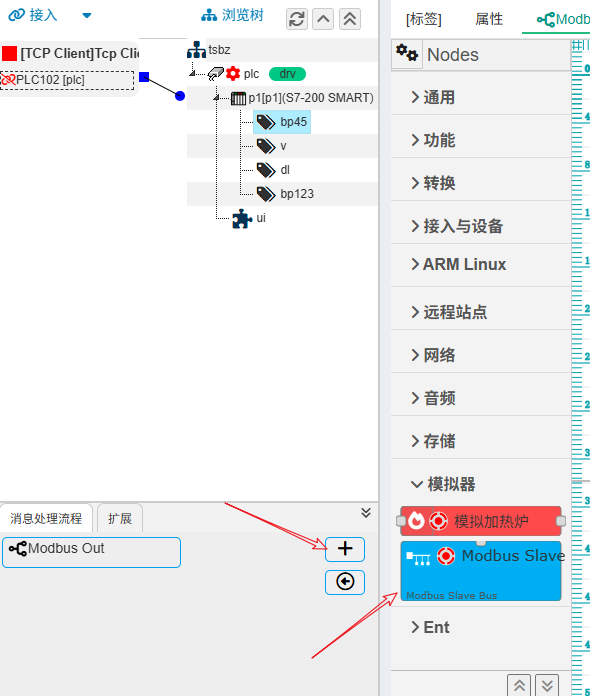The height and width of the screenshot is (696, 590).
Task: Click the 接入 link icon label
Action: (x=33, y=15)
